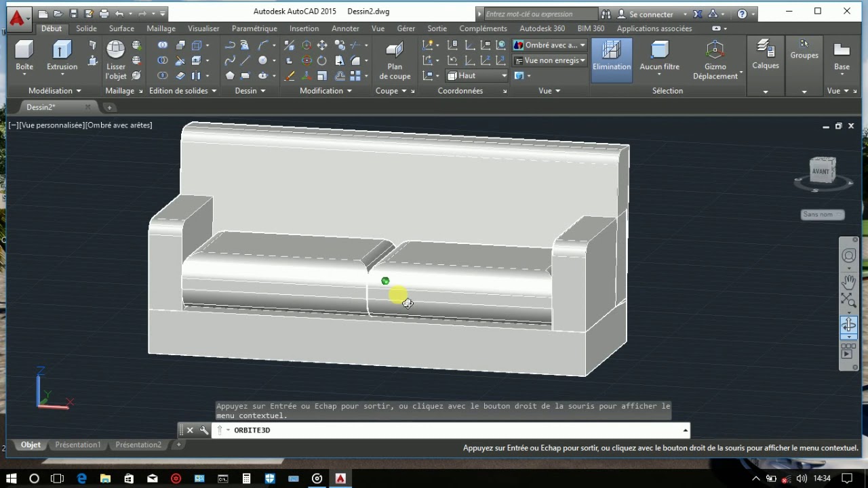Image resolution: width=868 pixels, height=488 pixels.
Task: Open the Annoter ribbon tab
Action: tap(345, 28)
